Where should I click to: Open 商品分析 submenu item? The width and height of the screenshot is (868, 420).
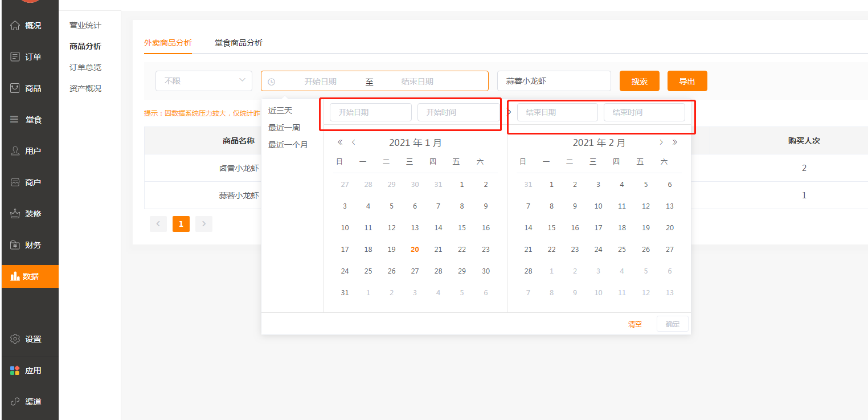click(x=85, y=46)
